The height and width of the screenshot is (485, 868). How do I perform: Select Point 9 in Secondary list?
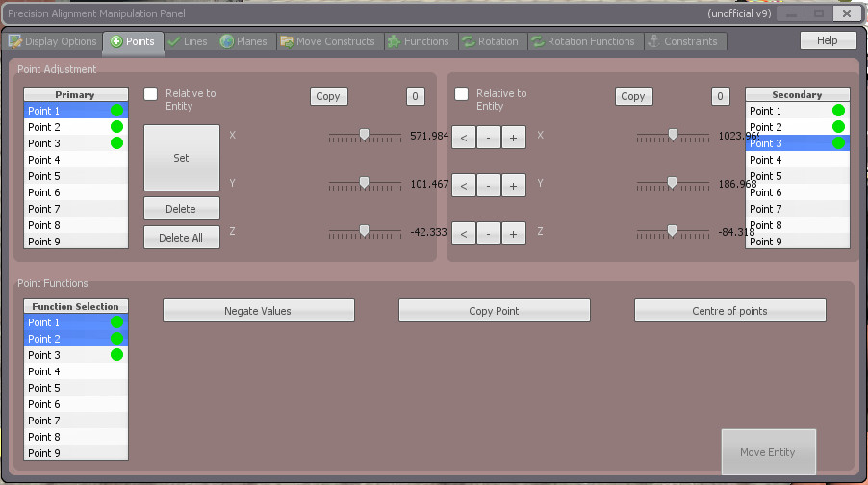pos(798,242)
